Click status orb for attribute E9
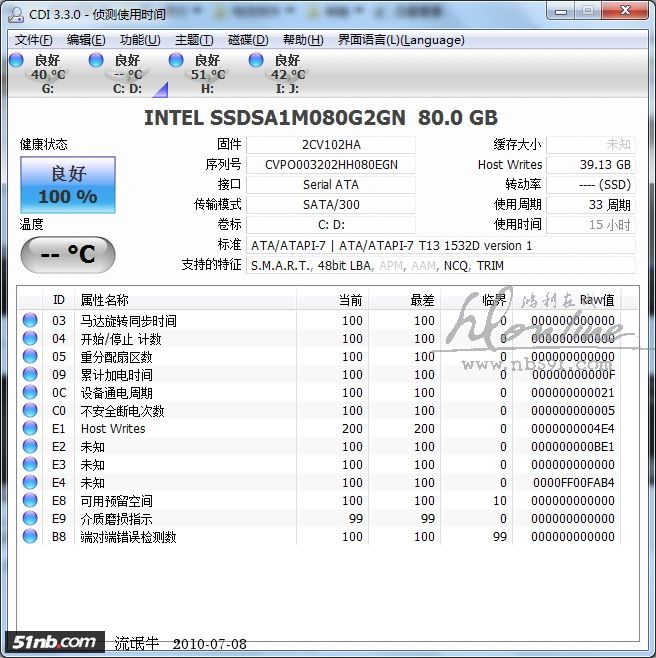Viewport: 656px width, 658px height. click(30, 519)
